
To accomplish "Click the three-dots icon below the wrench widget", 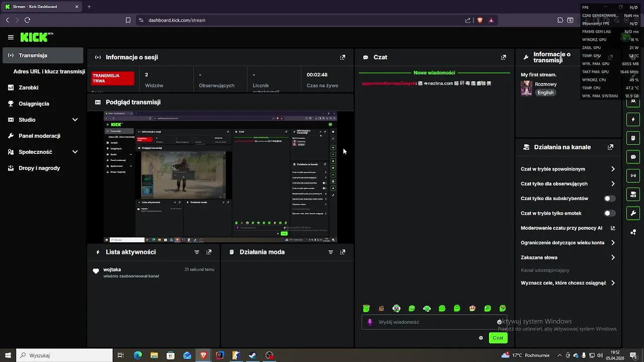I will (x=633, y=232).
